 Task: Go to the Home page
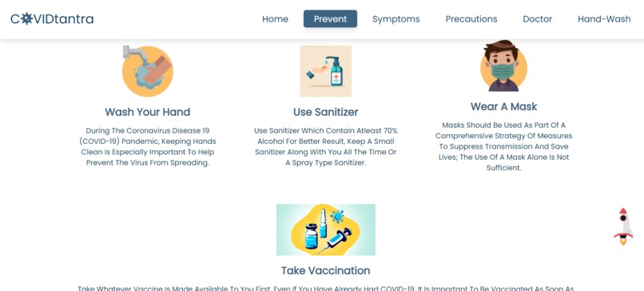click(275, 19)
